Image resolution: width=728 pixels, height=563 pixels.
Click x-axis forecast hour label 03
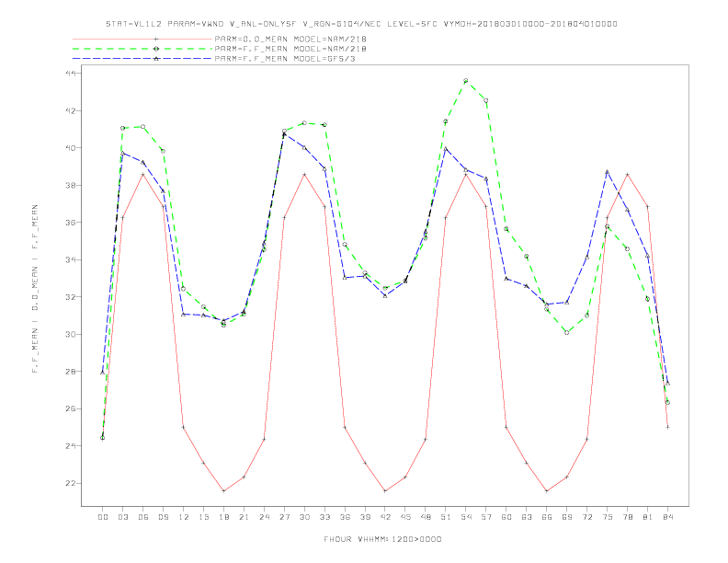click(122, 517)
